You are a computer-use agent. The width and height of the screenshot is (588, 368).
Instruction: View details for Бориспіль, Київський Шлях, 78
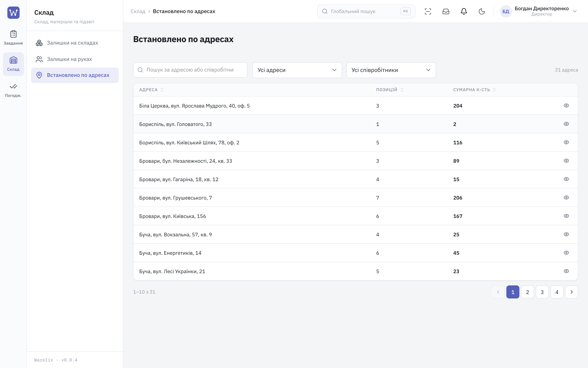click(566, 142)
